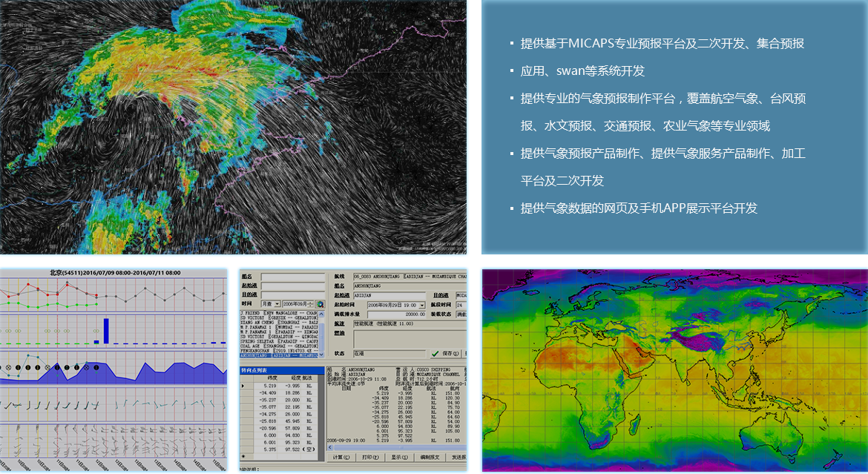This screenshot has width=868, height=474.
Task: Click the 计算(C) button
Action: pos(341,457)
